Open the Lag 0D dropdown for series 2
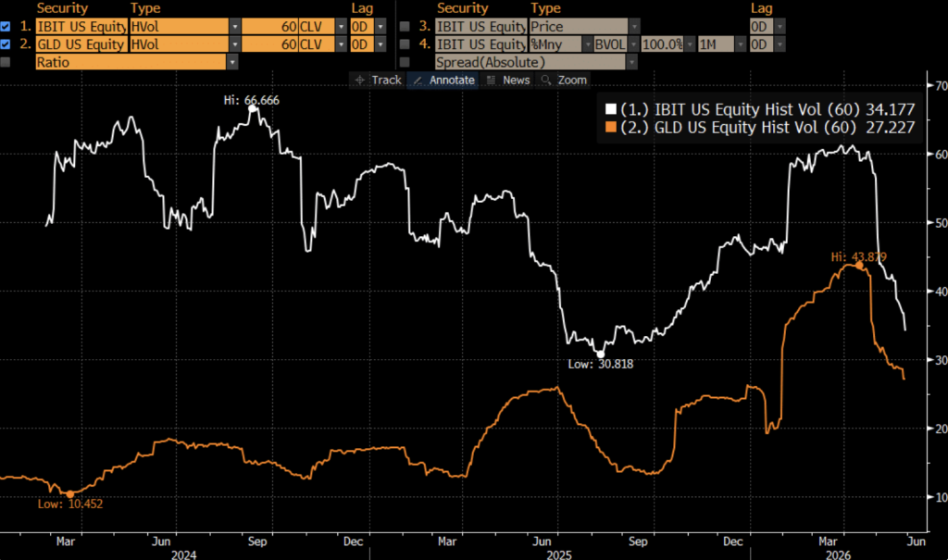 380,44
